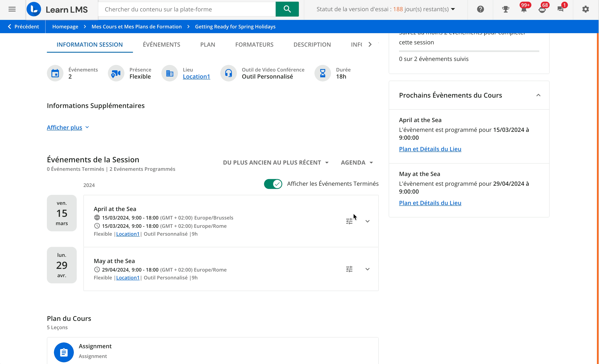Open the gamification trophy icon
The width and height of the screenshot is (599, 364).
[x=506, y=9]
